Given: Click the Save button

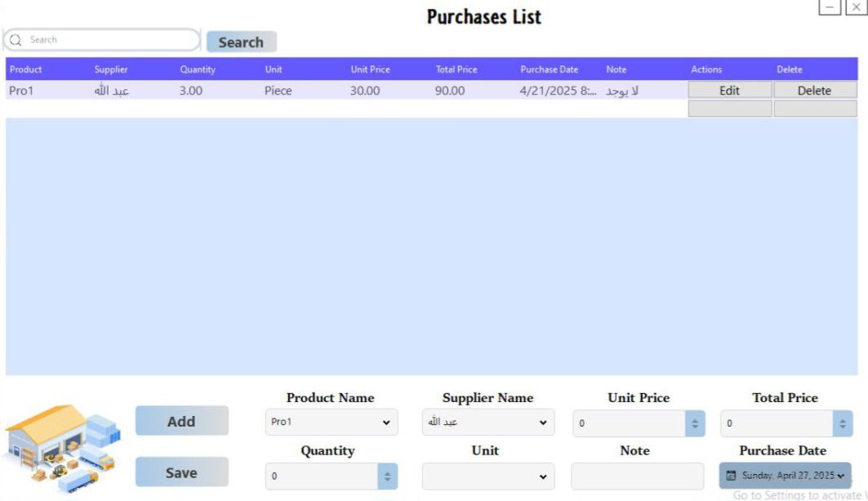Looking at the screenshot, I should click(181, 472).
